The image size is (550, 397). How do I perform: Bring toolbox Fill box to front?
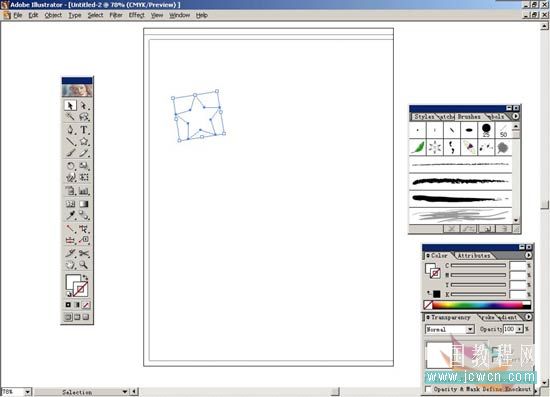click(x=71, y=281)
